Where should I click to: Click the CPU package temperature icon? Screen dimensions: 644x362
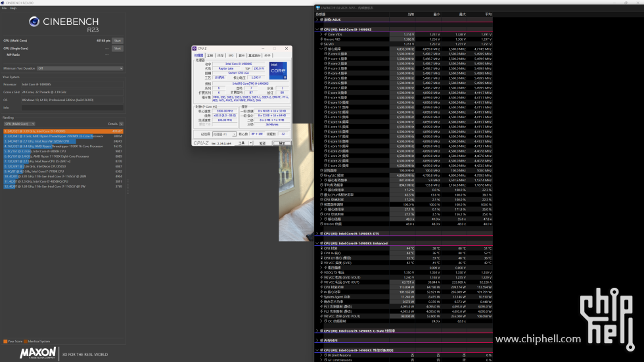pos(321,248)
